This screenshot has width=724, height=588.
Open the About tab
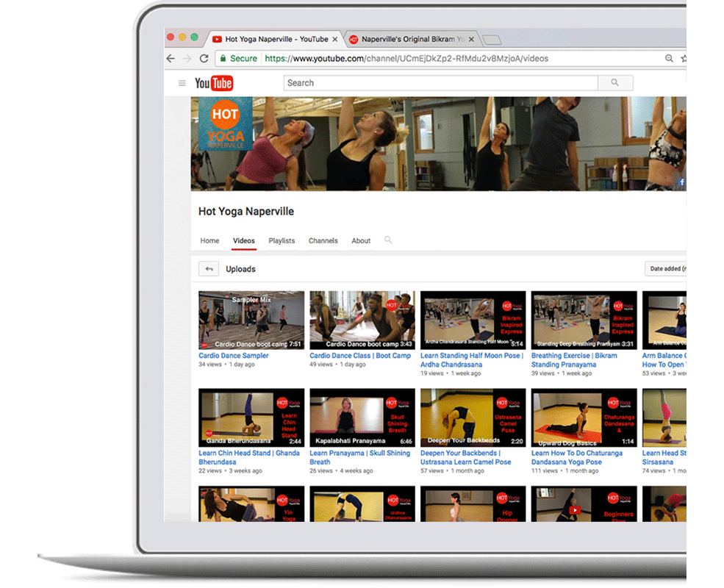(361, 241)
